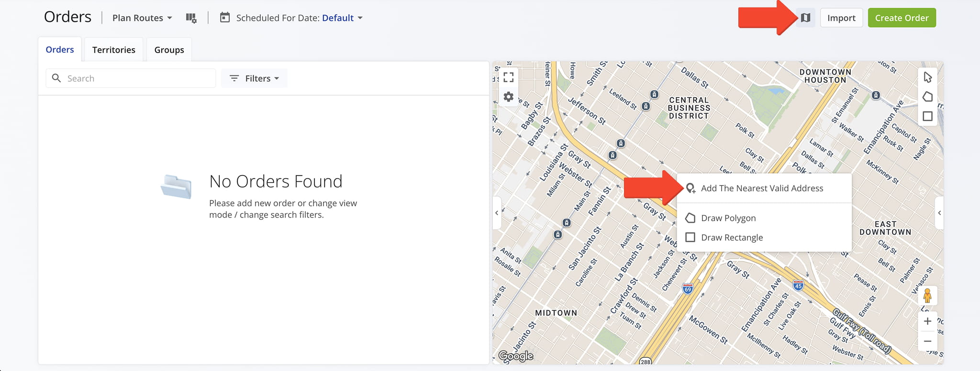The width and height of the screenshot is (980, 371).
Task: Click the Interstate 45 shield on map
Action: [x=798, y=286]
